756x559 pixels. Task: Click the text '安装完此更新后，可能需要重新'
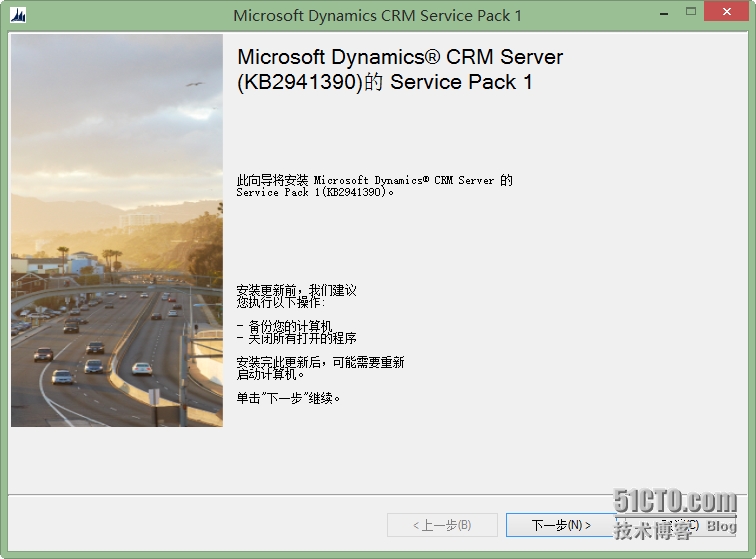[x=320, y=362]
